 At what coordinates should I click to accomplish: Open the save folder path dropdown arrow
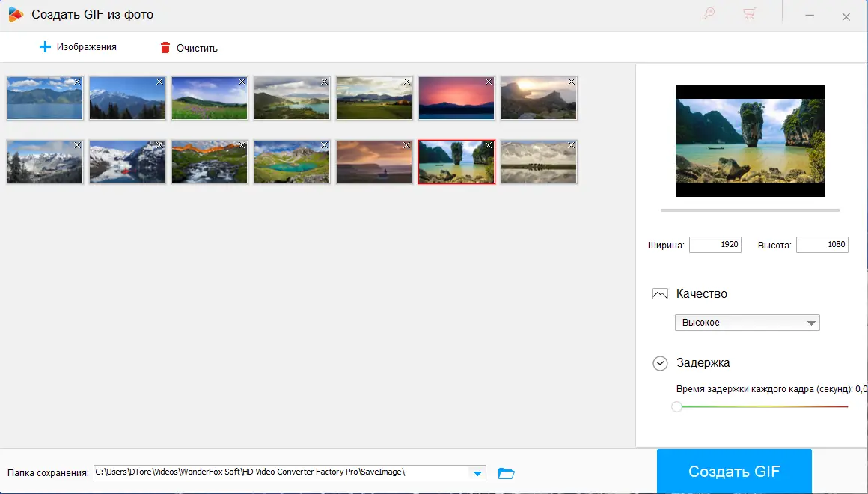pos(477,472)
